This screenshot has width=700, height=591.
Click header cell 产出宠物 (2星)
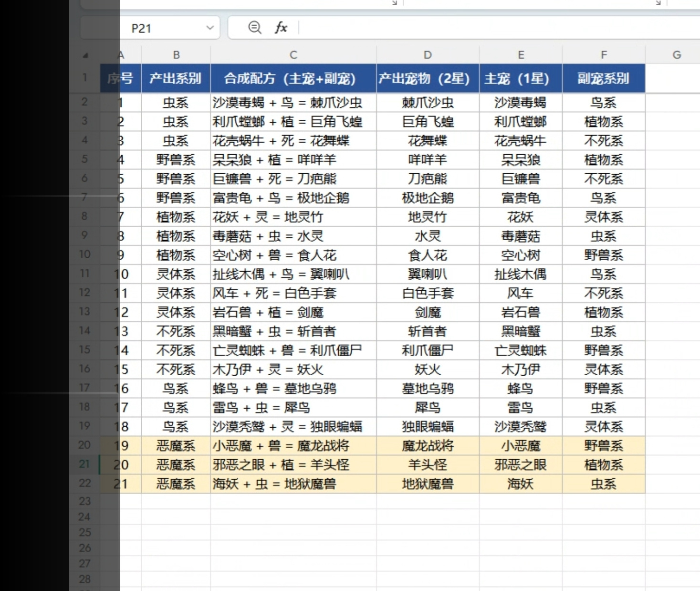coord(428,78)
